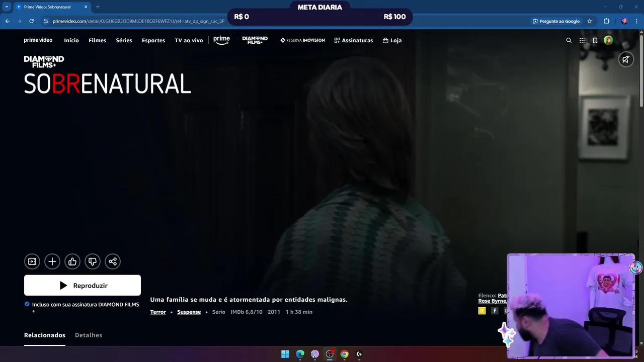
Task: Open the browser extensions puzzle icon
Action: click(x=606, y=21)
